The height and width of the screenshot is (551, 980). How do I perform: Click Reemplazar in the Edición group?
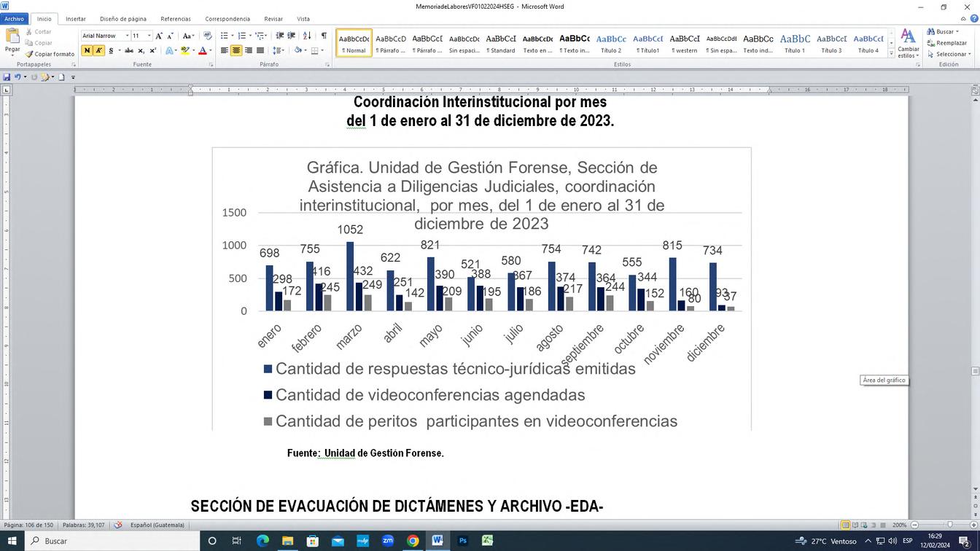click(947, 43)
